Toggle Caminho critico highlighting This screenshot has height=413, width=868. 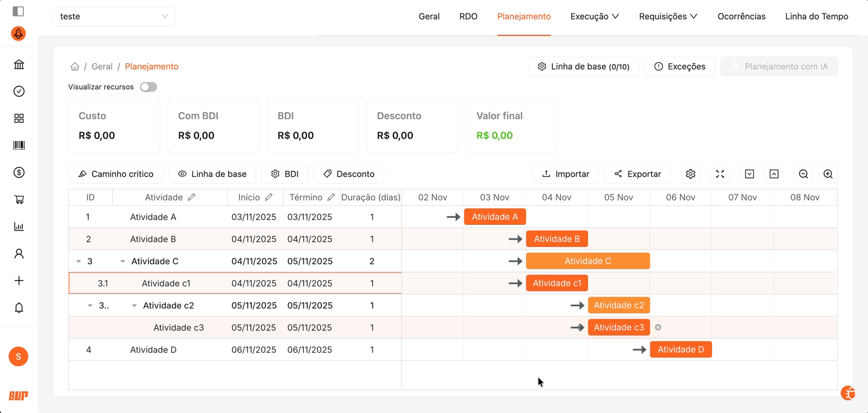(116, 174)
